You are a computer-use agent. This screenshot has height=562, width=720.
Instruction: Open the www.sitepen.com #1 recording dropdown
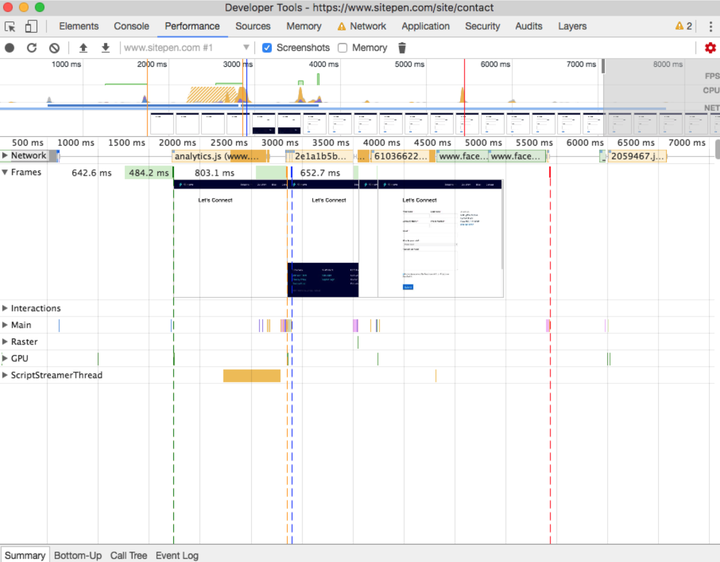[x=186, y=48]
